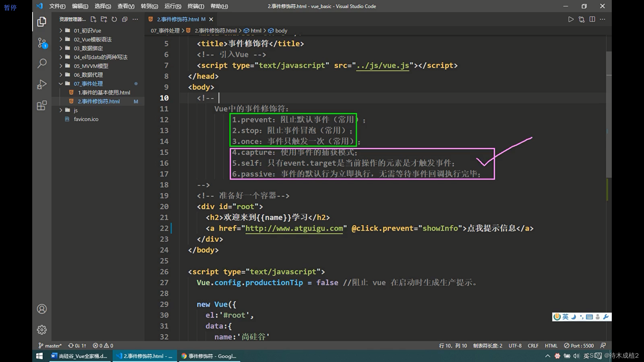
Task: Click the Port: 5500 Live Server item
Action: [x=579, y=346]
